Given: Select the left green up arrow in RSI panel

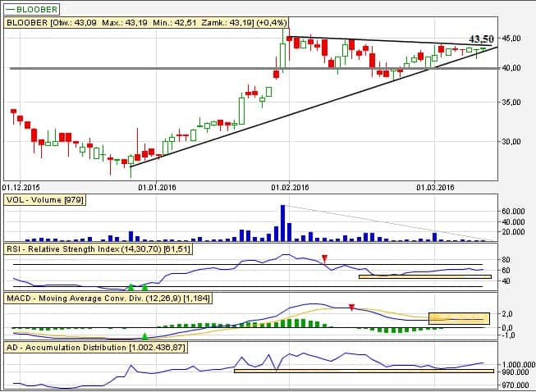Looking at the screenshot, I should click(131, 287).
